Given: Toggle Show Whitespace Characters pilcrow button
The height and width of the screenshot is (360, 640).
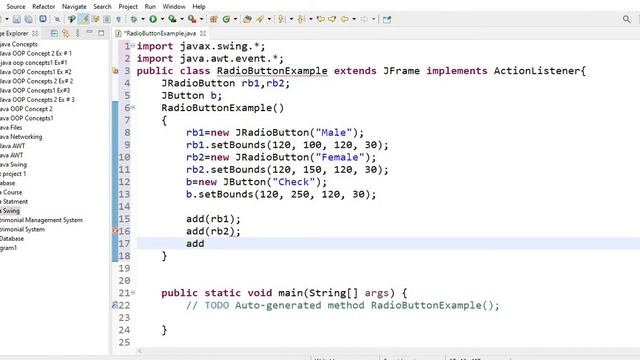Looking at the screenshot, I should [118, 19].
